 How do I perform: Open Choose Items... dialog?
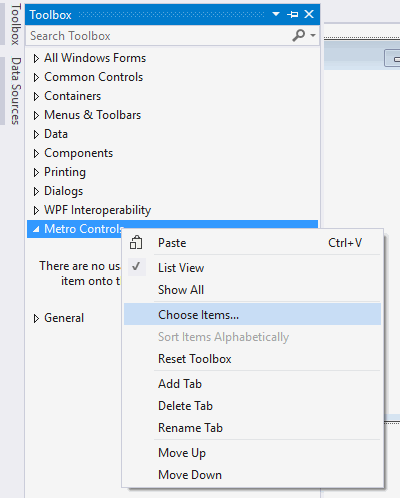(253, 314)
